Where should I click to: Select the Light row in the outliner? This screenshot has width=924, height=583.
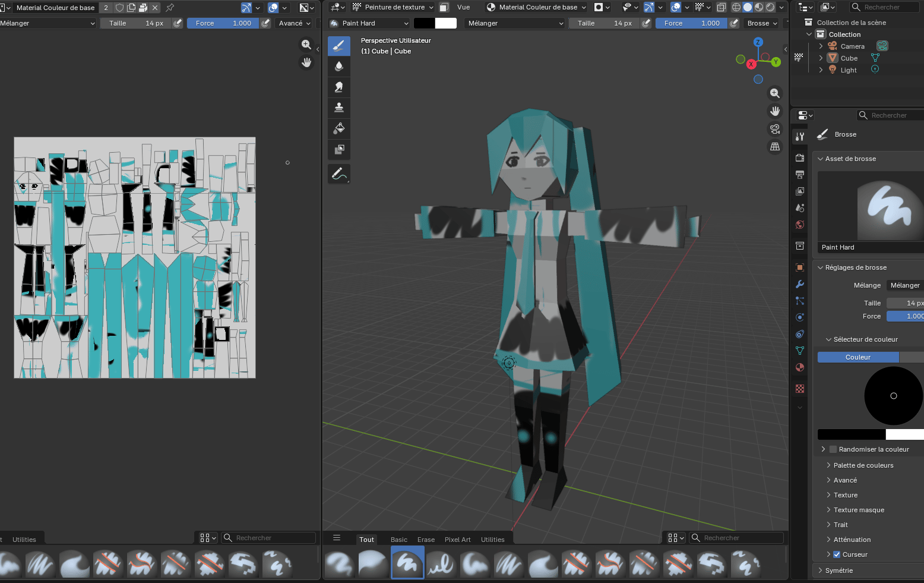coord(857,70)
